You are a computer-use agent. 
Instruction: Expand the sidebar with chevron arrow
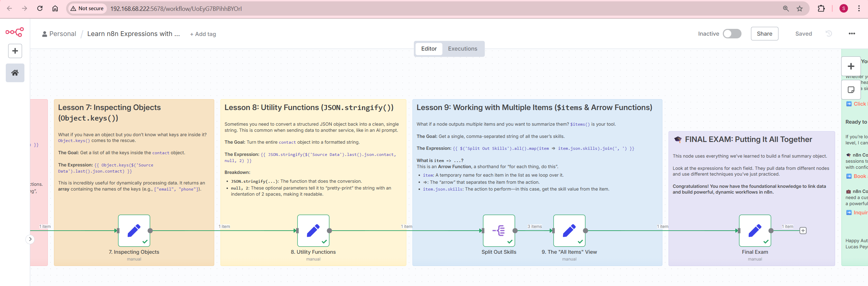coord(30,239)
